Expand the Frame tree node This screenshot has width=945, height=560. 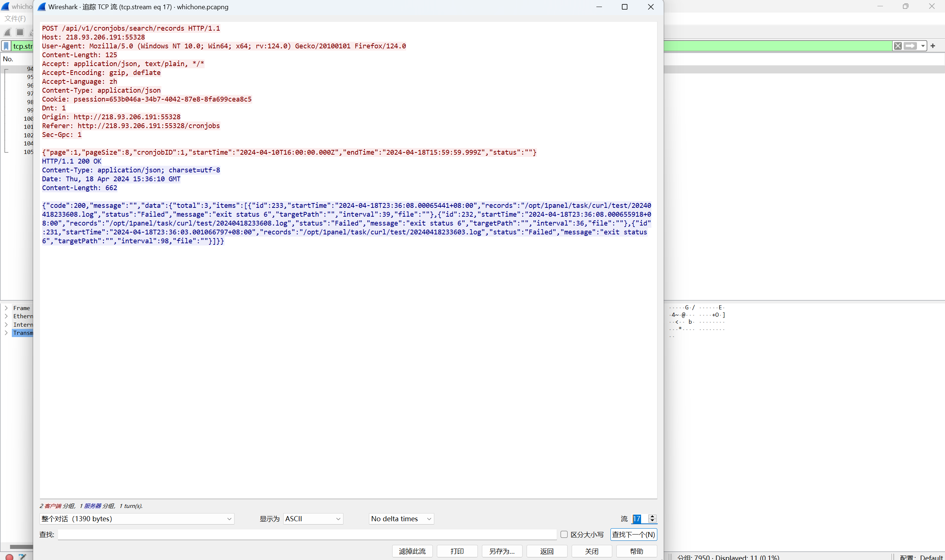pyautogui.click(x=6, y=308)
